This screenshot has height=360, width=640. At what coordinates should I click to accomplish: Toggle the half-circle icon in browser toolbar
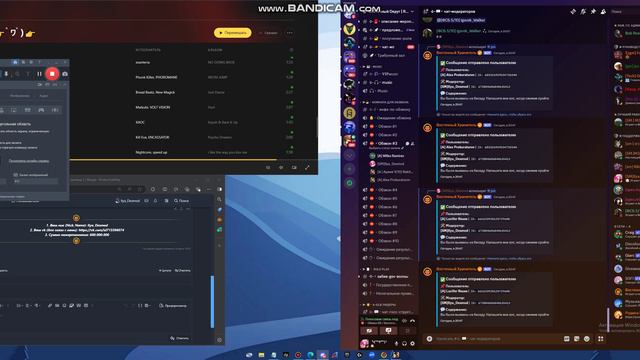point(220,189)
